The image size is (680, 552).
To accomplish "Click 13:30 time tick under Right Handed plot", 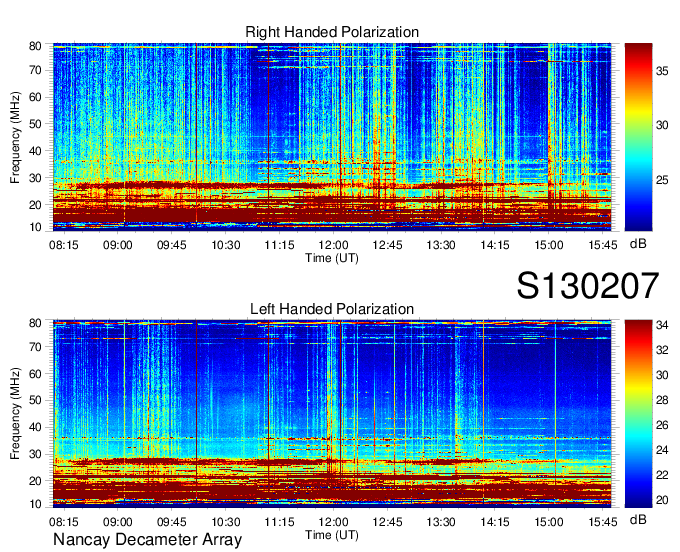I will [x=441, y=245].
